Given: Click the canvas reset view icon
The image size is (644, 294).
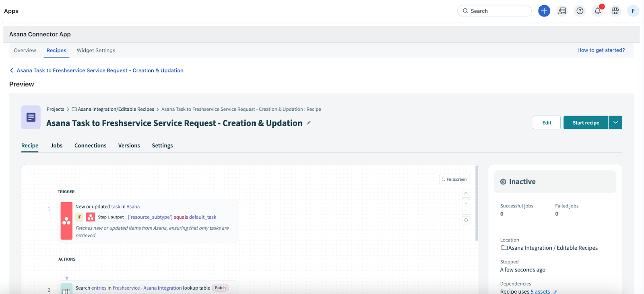Looking at the screenshot, I should point(466,194).
